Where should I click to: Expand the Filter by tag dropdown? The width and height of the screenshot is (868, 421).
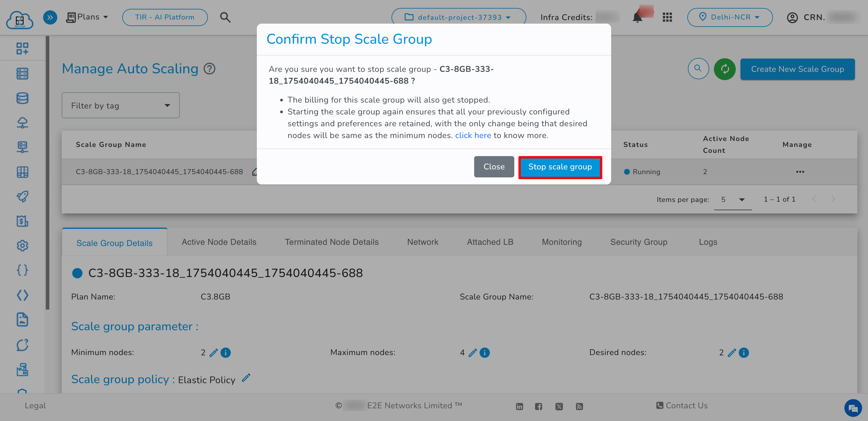[x=121, y=106]
